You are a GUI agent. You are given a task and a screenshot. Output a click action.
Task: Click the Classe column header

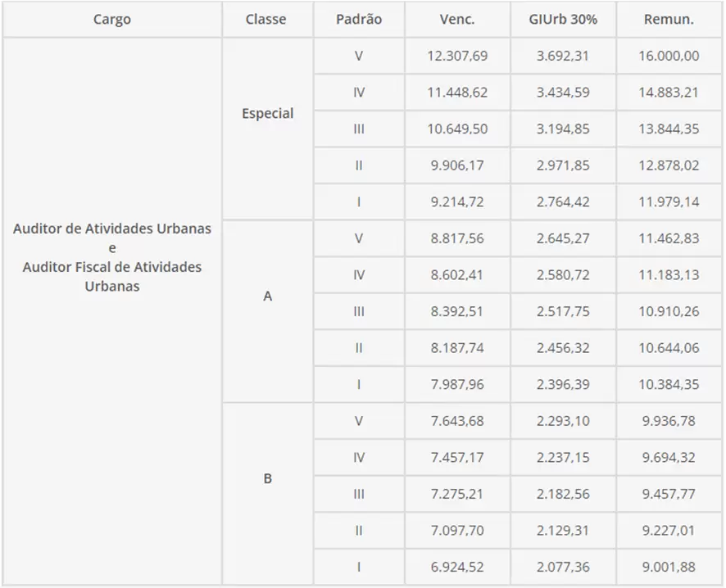[x=266, y=20]
